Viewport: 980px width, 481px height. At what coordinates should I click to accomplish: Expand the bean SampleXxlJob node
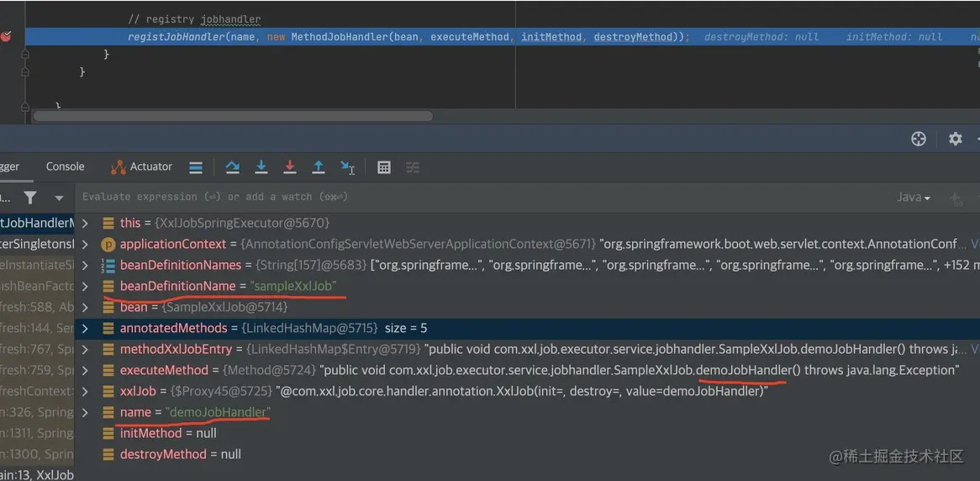click(86, 307)
